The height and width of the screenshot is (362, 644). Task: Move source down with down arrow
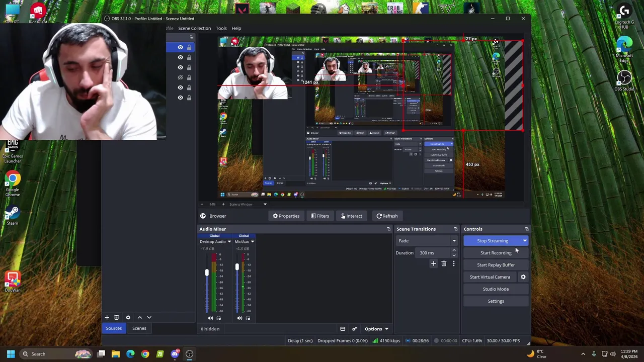point(149,317)
